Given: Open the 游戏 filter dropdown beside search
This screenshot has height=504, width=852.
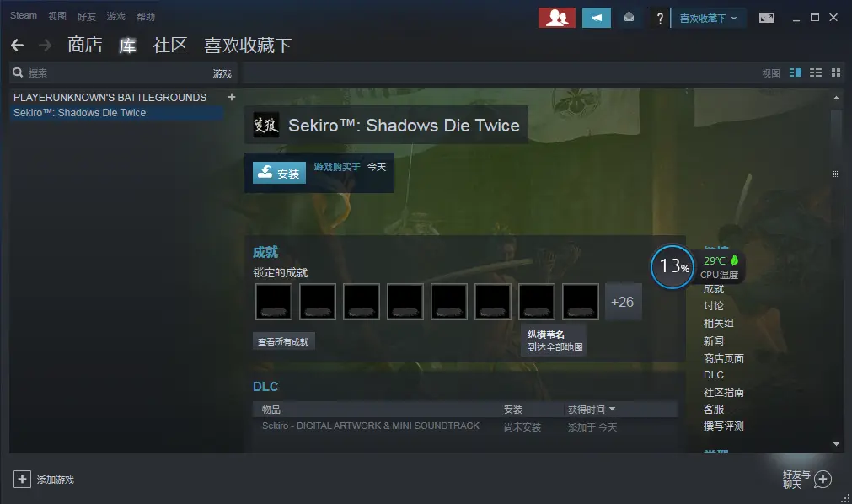Looking at the screenshot, I should tap(222, 73).
